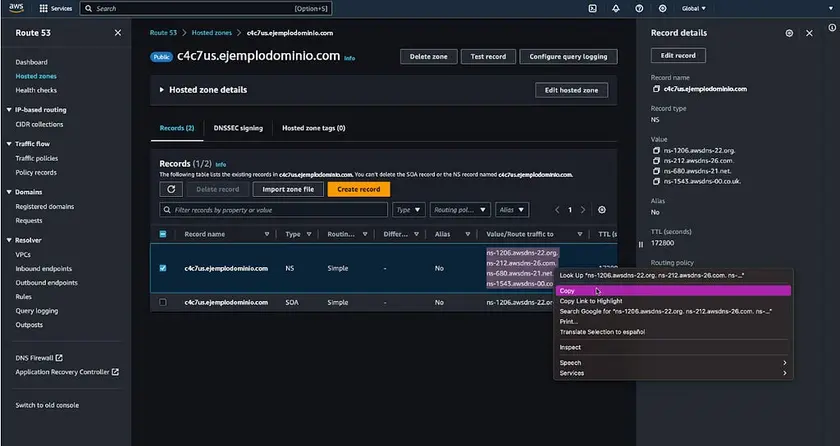Expand the Speech submenu in context menu
This screenshot has height=446, width=840.
673,362
